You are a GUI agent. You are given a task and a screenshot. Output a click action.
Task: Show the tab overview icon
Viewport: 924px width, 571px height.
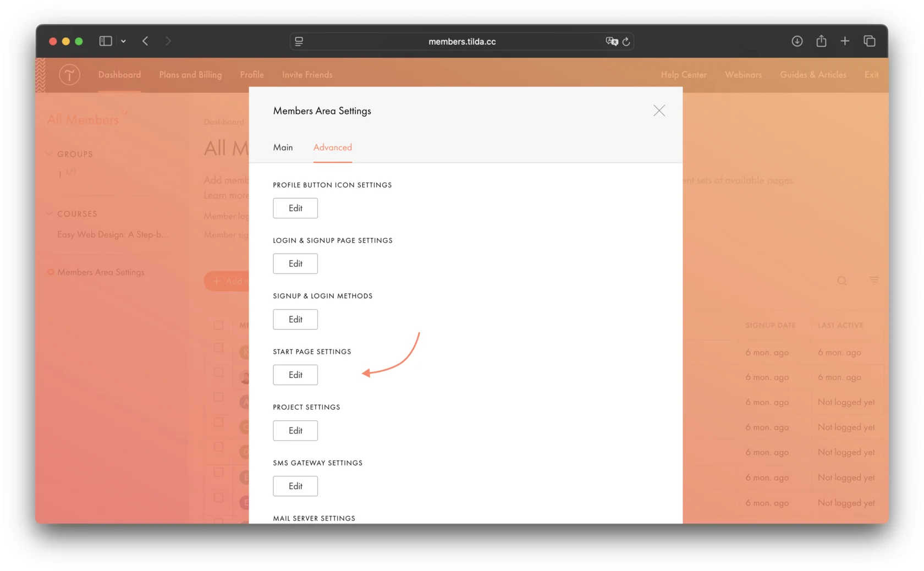pos(870,41)
